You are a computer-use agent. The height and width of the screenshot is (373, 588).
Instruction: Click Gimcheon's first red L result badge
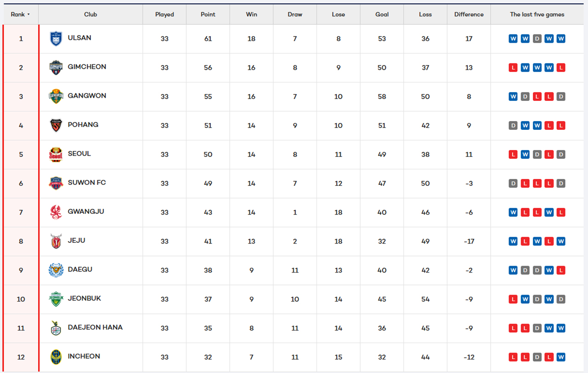513,68
